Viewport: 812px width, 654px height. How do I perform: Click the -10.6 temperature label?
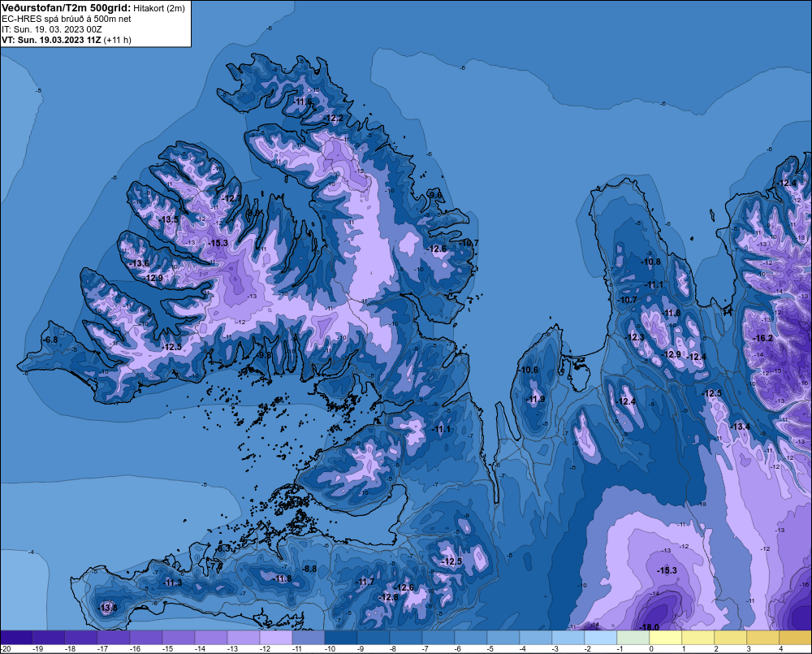[529, 370]
